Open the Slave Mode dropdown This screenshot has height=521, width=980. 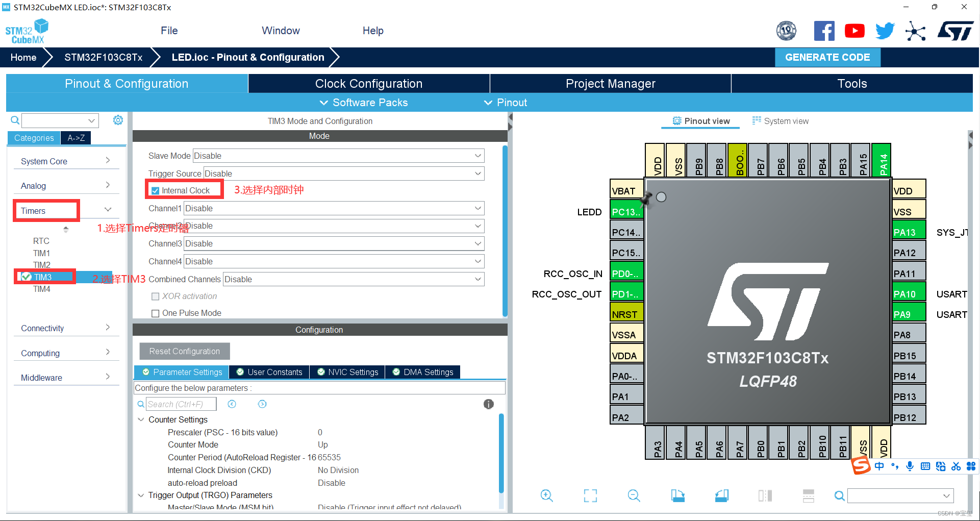pos(339,156)
